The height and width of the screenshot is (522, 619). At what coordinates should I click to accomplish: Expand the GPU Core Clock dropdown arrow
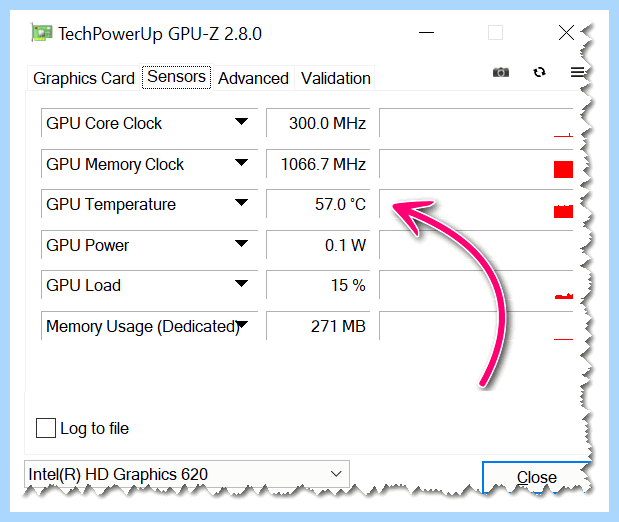point(241,121)
